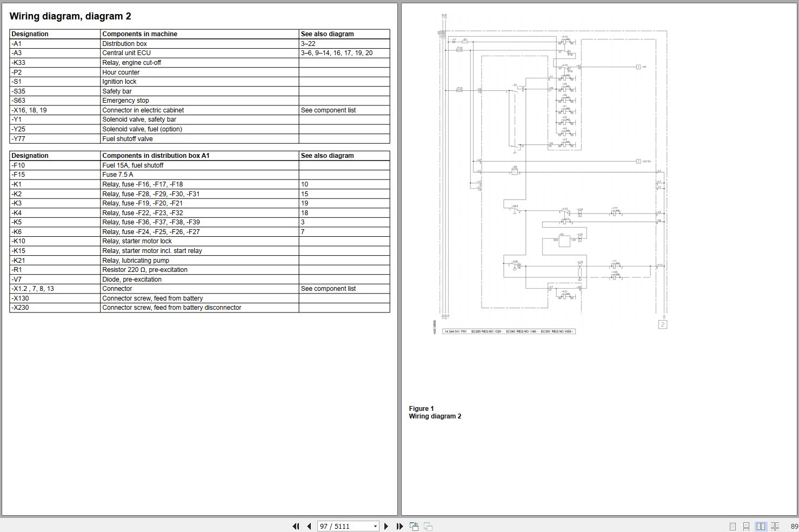Select 'Ignition lock' cell
This screenshot has width=799, height=532.
(x=199, y=82)
